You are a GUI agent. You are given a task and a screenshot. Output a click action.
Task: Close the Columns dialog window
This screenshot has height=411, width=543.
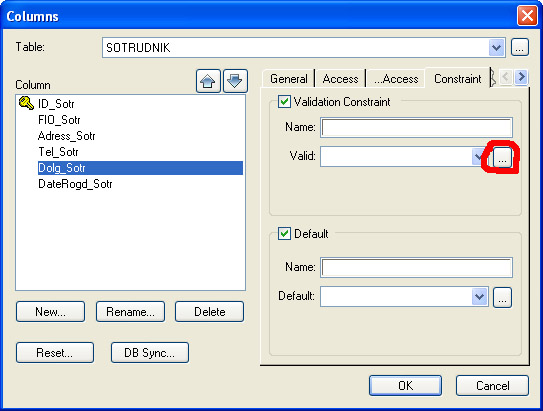tap(527, 16)
